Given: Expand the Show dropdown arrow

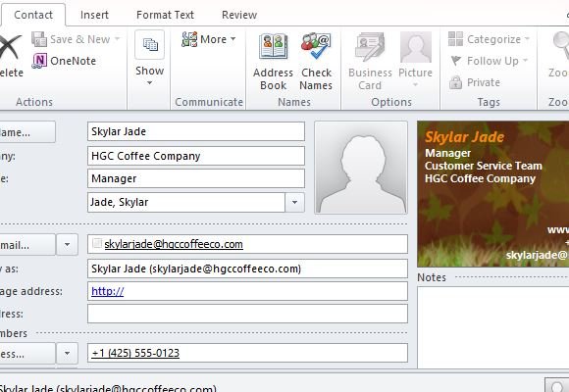Looking at the screenshot, I should (x=149, y=83).
